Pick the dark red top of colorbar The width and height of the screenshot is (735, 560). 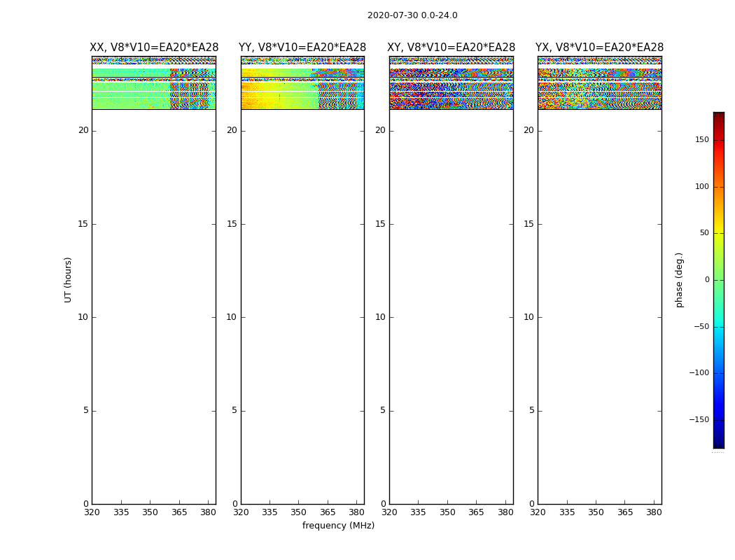(x=718, y=115)
